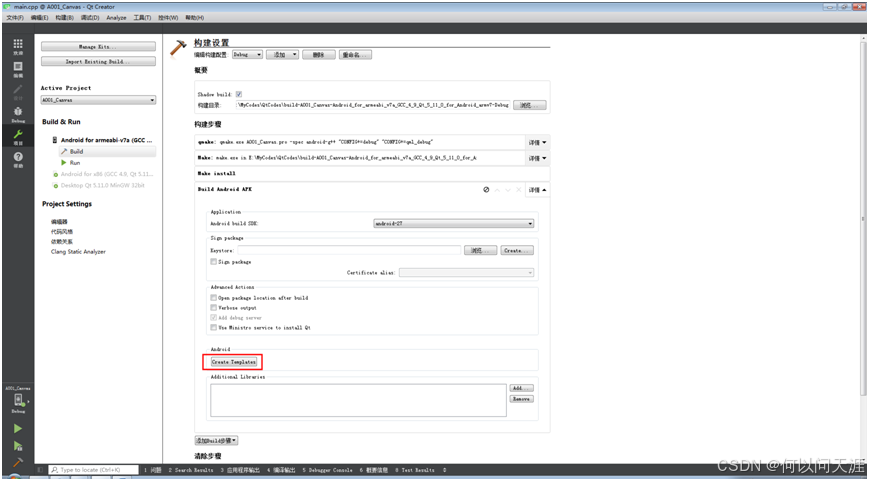
Task: Open the Test Results output pane
Action: click(415, 470)
